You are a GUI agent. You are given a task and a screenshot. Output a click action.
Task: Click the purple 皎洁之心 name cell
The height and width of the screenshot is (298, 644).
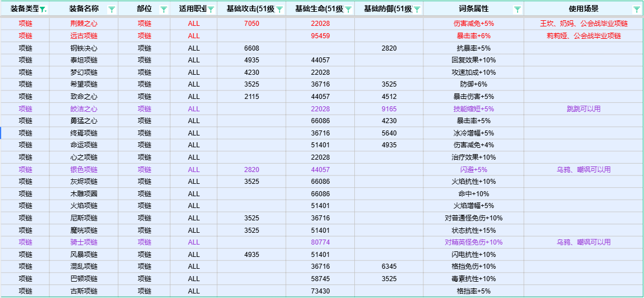click(84, 109)
